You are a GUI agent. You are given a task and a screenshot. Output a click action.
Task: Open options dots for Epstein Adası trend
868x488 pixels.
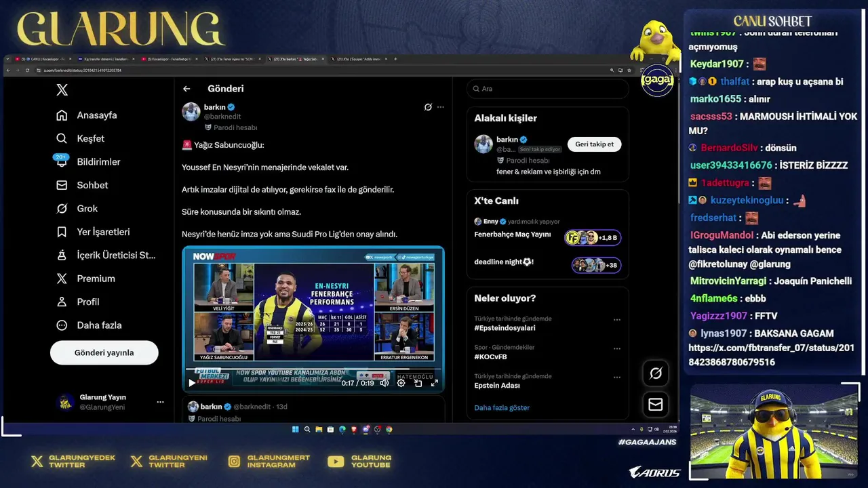tap(617, 378)
